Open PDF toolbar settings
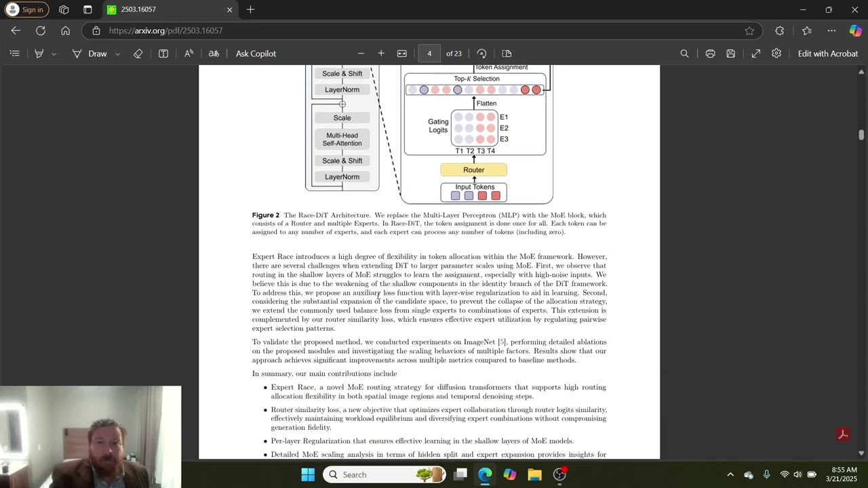Screen dimensions: 868x488 [x=776, y=54]
